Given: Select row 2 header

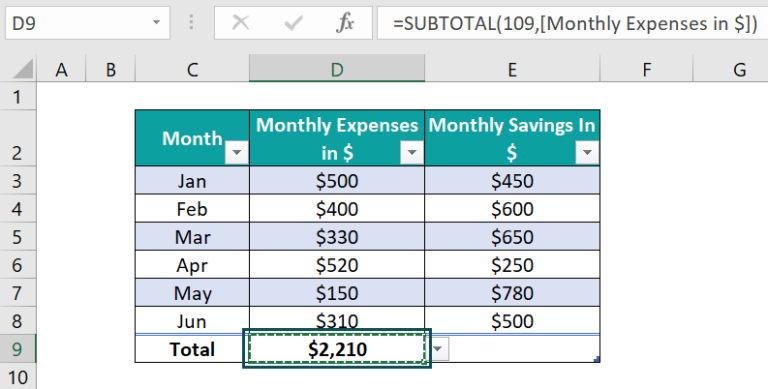Looking at the screenshot, I should click(18, 138).
